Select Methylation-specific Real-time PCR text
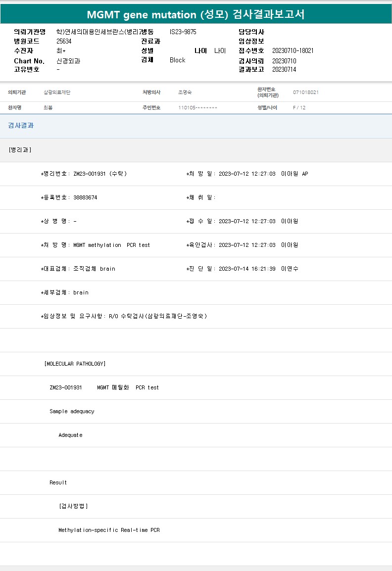392x571 pixels. click(109, 530)
